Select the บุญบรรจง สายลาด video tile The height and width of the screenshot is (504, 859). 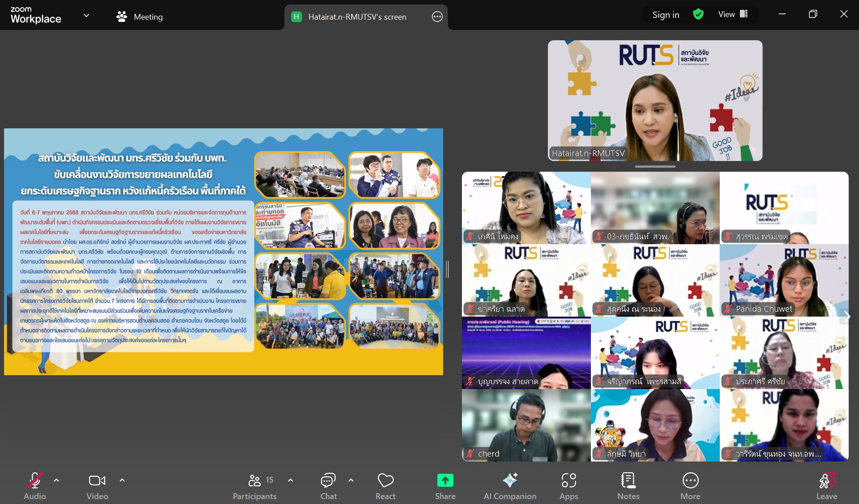pyautogui.click(x=526, y=353)
